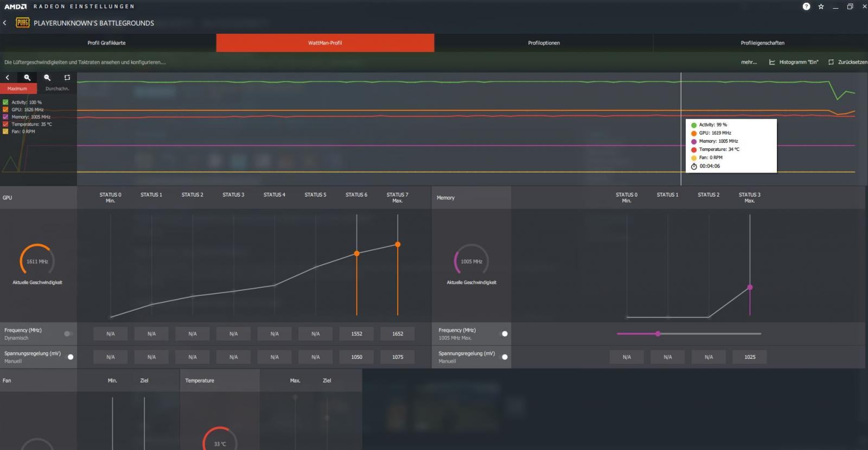This screenshot has height=450, width=868.
Task: Open the Profileigenschaften tab
Action: (762, 43)
